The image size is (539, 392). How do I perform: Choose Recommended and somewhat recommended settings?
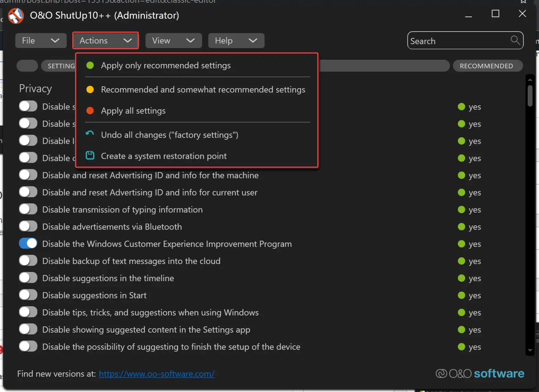[197, 89]
